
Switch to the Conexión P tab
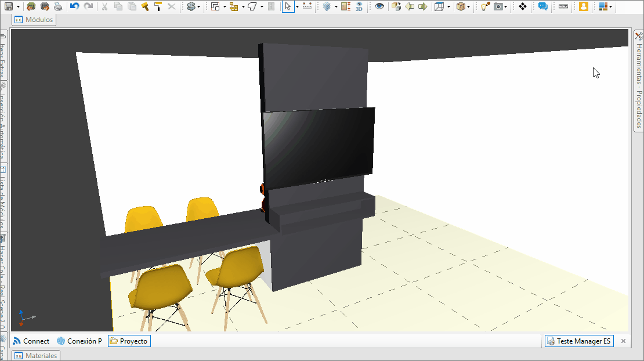[x=79, y=341]
